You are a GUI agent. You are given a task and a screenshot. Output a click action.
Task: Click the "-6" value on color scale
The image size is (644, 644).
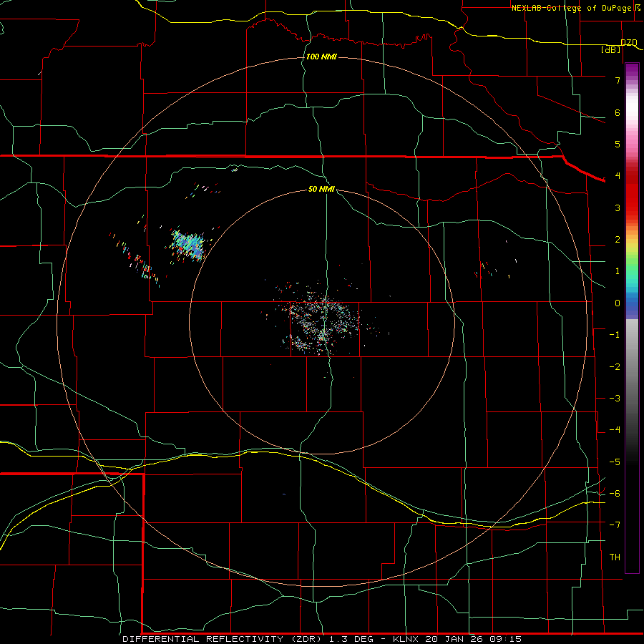coord(615,494)
